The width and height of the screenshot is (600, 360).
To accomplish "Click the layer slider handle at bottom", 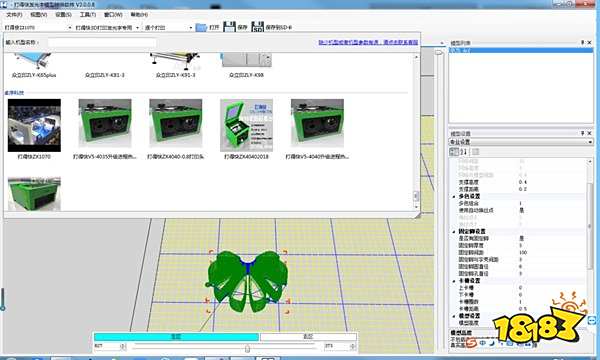I will pos(247,349).
